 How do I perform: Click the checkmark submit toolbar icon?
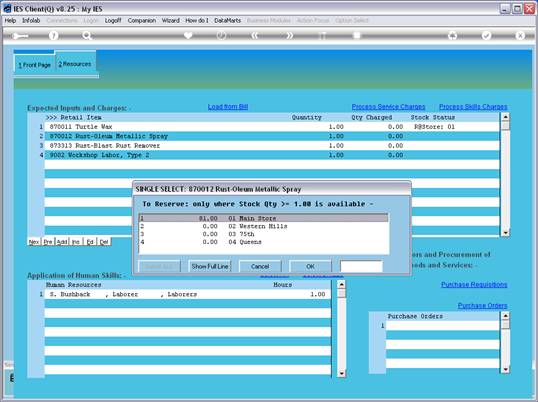click(486, 36)
